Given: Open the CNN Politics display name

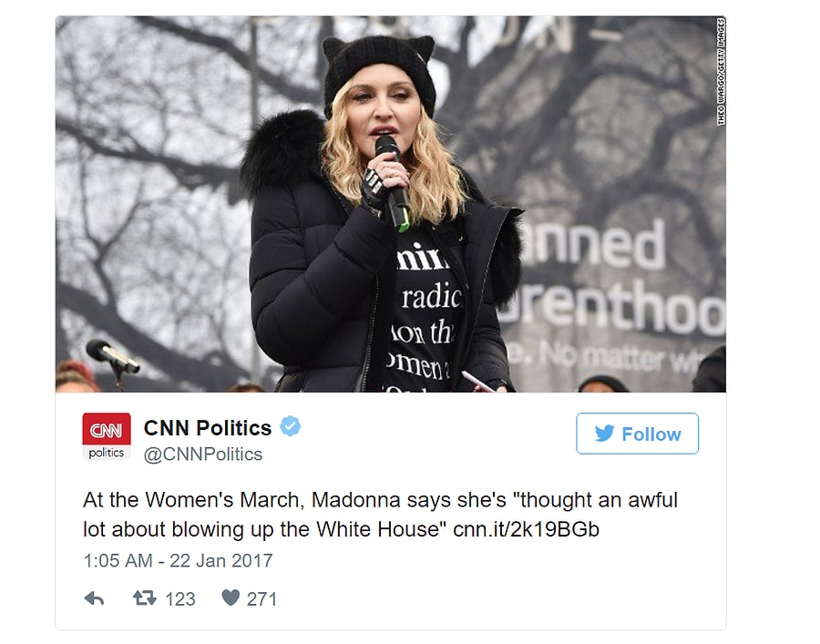Looking at the screenshot, I should pyautogui.click(x=208, y=428).
